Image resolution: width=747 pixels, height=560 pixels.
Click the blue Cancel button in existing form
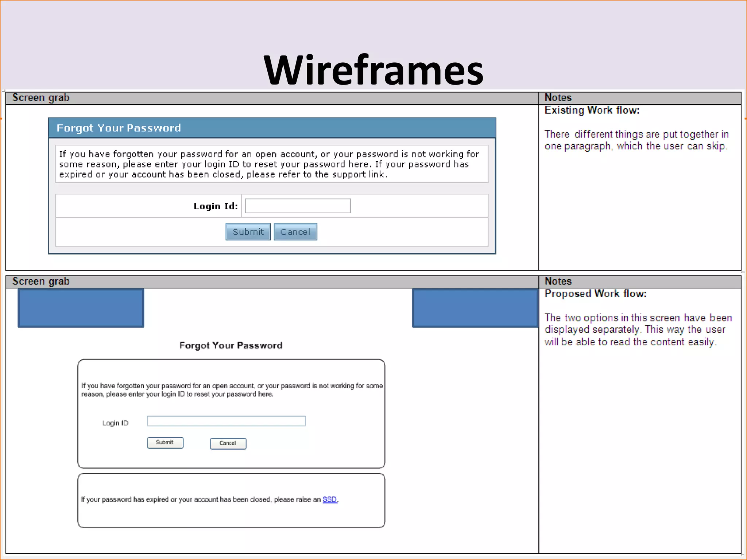click(295, 232)
